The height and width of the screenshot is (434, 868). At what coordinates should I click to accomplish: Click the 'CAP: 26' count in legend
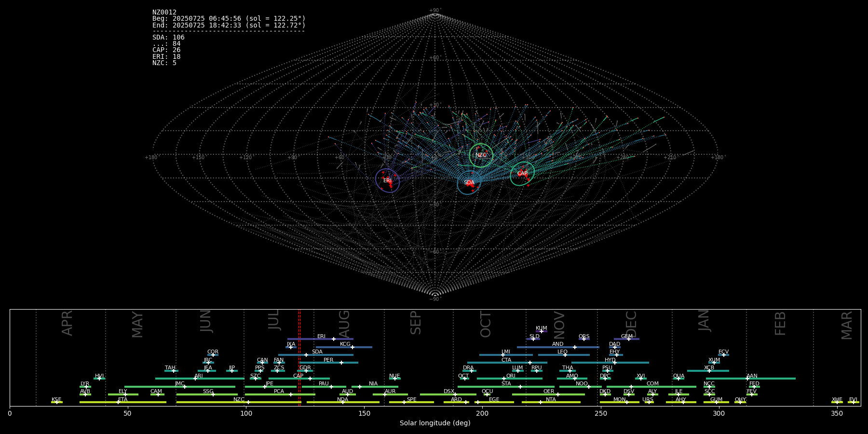tap(166, 50)
